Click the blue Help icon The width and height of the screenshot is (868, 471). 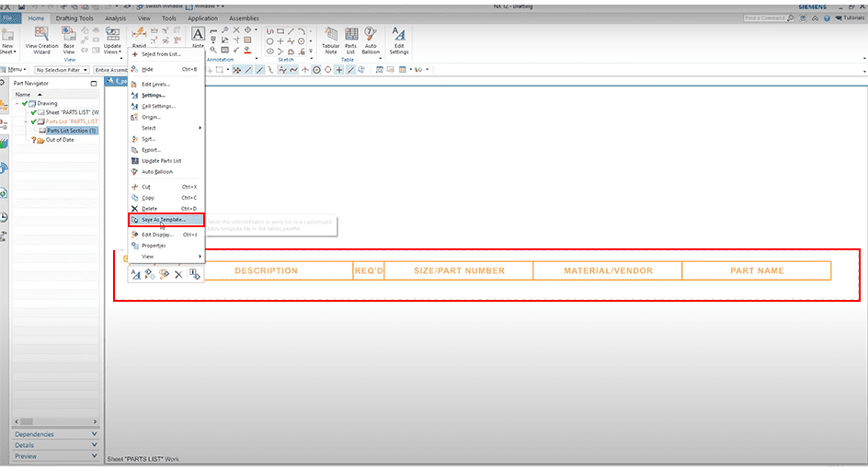click(x=827, y=18)
